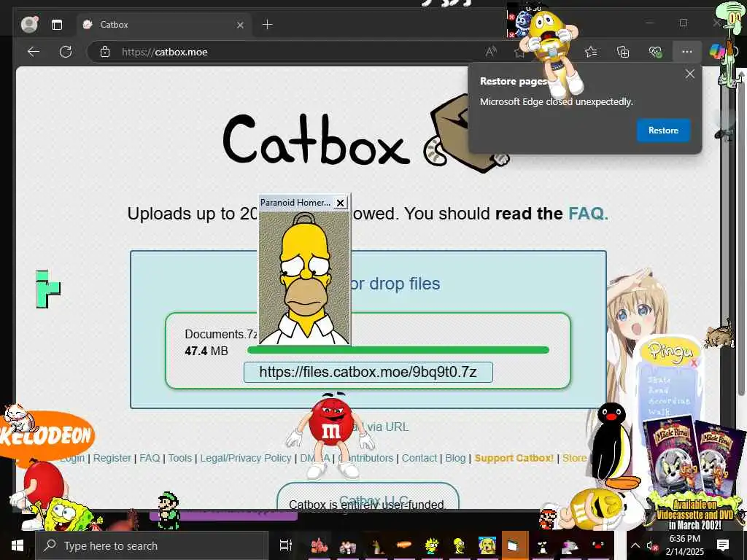Open the Tools link
The width and height of the screenshot is (747, 560).
click(x=179, y=458)
